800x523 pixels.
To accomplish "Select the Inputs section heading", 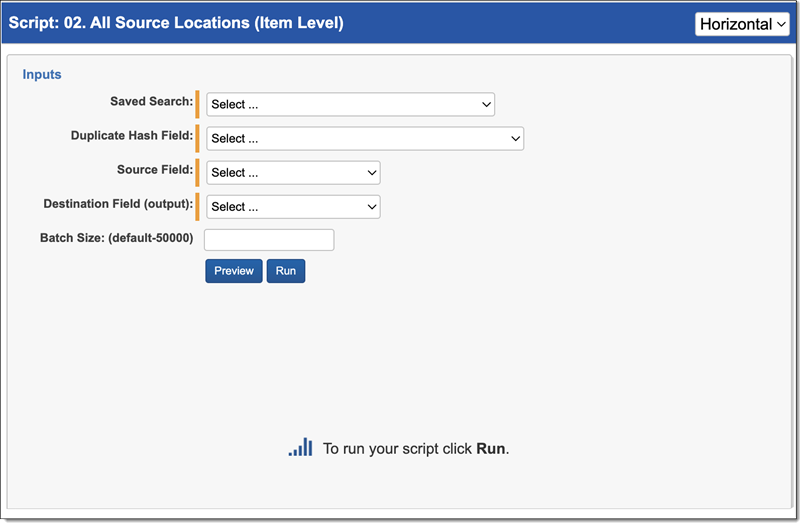I will [x=42, y=74].
